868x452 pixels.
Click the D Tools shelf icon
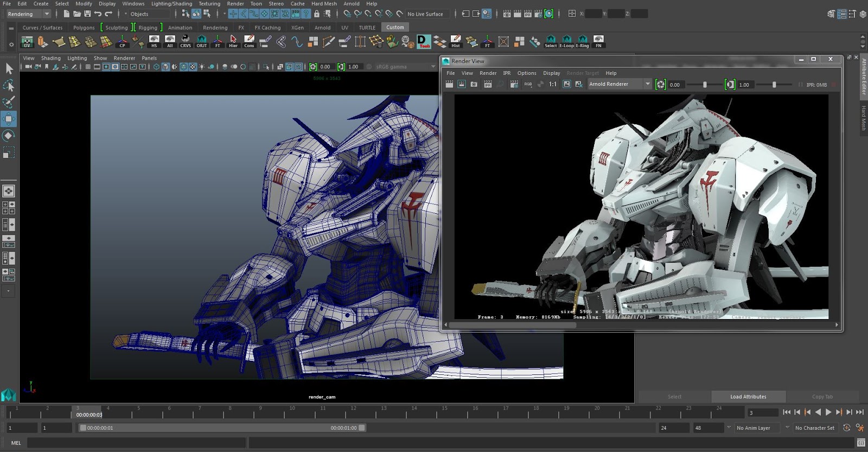(424, 42)
